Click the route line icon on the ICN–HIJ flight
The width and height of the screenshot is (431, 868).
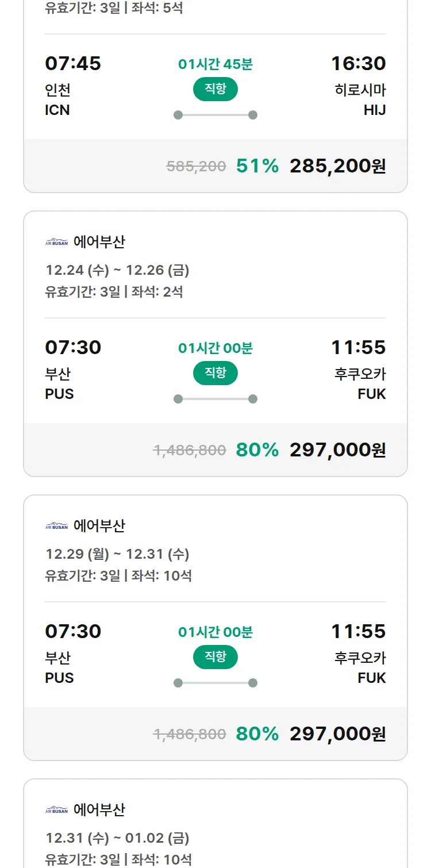[x=215, y=115]
